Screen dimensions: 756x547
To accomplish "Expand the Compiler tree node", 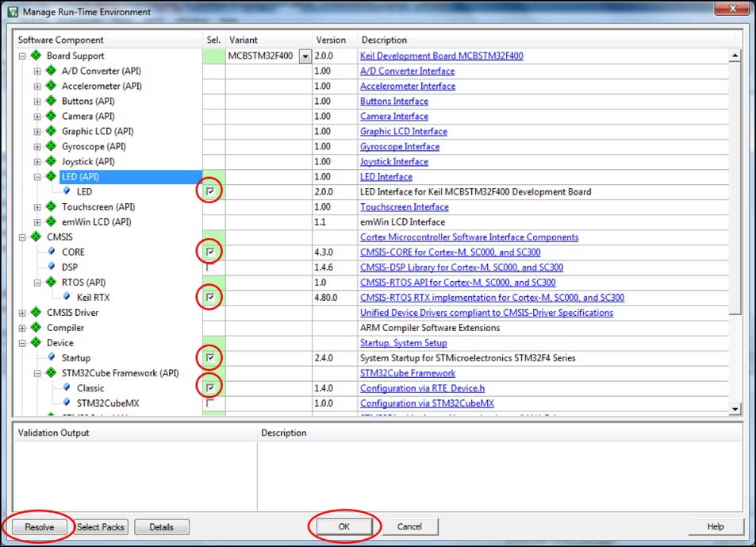I will pos(22,328).
